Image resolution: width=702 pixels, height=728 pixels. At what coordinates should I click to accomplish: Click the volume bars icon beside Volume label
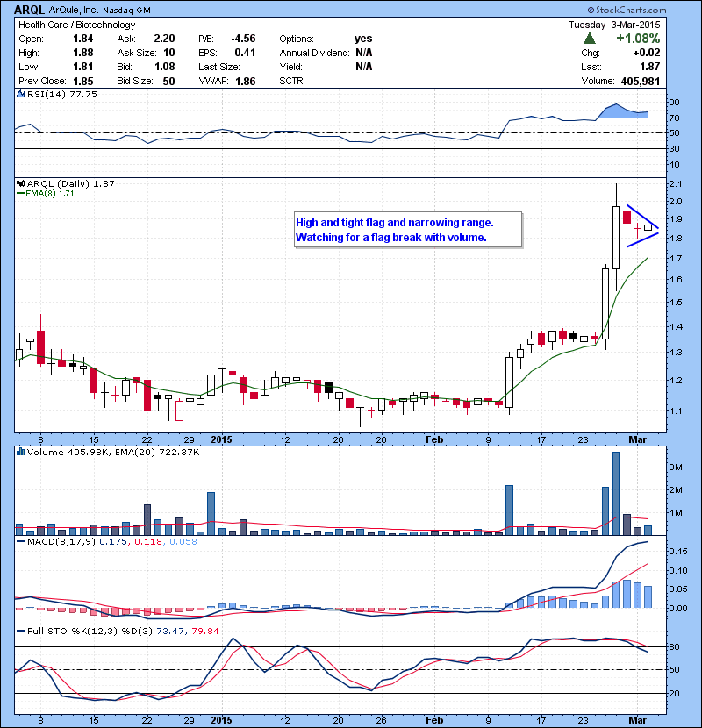(x=20, y=452)
